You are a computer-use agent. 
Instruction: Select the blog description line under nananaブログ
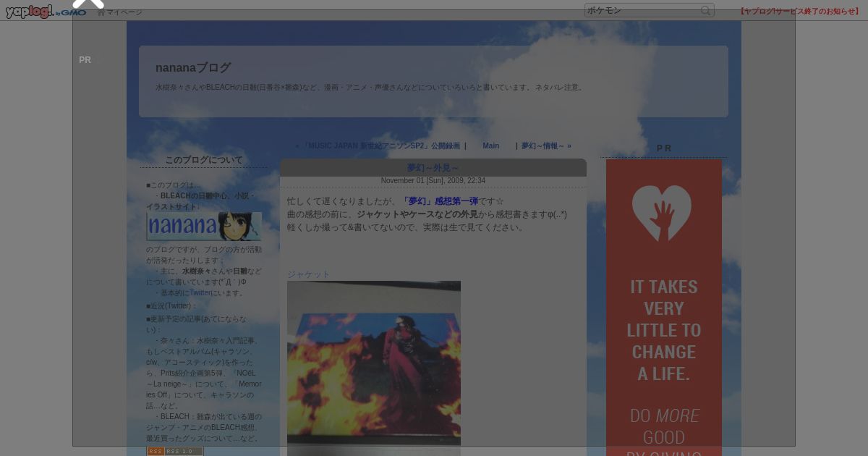370,88
